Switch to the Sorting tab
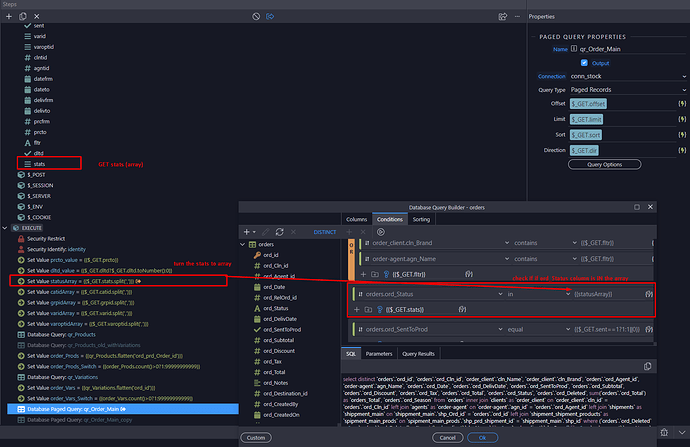 pos(421,219)
